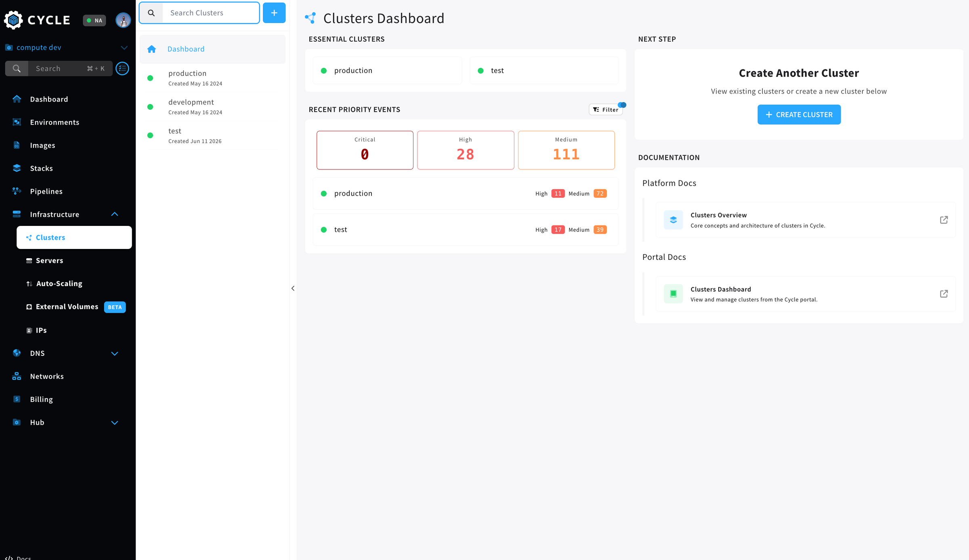This screenshot has height=560, width=969.
Task: Open the development cluster in list
Action: tap(212, 107)
